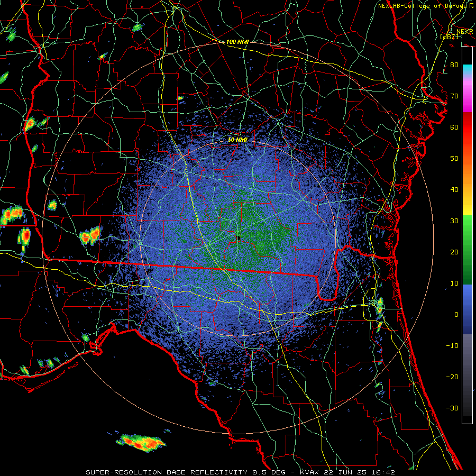Click the -30 value on the dBZ scale
Viewport: 476px width, 476px height.
pos(452,408)
